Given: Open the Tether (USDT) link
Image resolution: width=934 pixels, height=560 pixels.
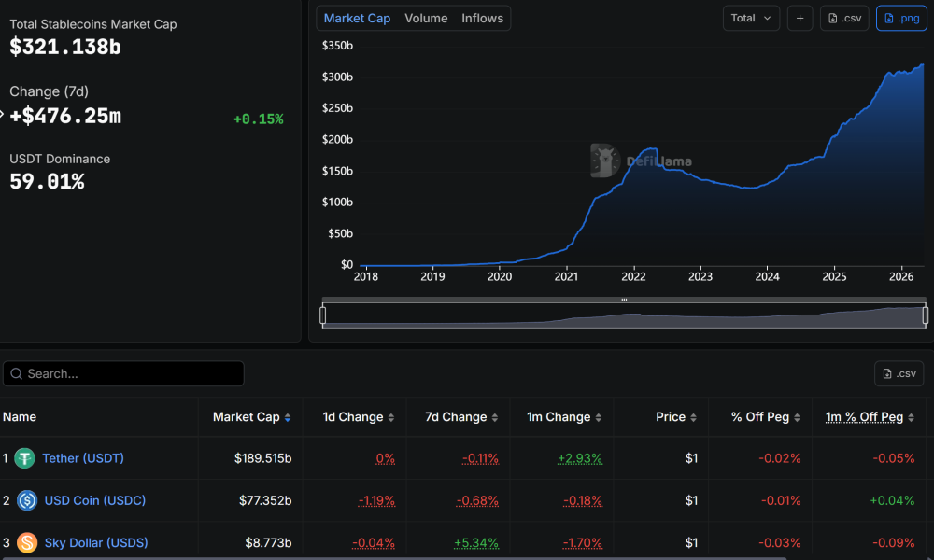Looking at the screenshot, I should tap(83, 458).
